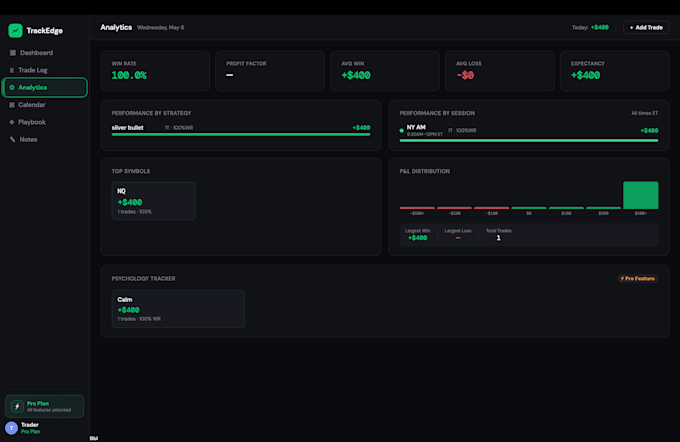Click the silver bullet strategy name
This screenshot has height=442, width=680.
click(128, 128)
